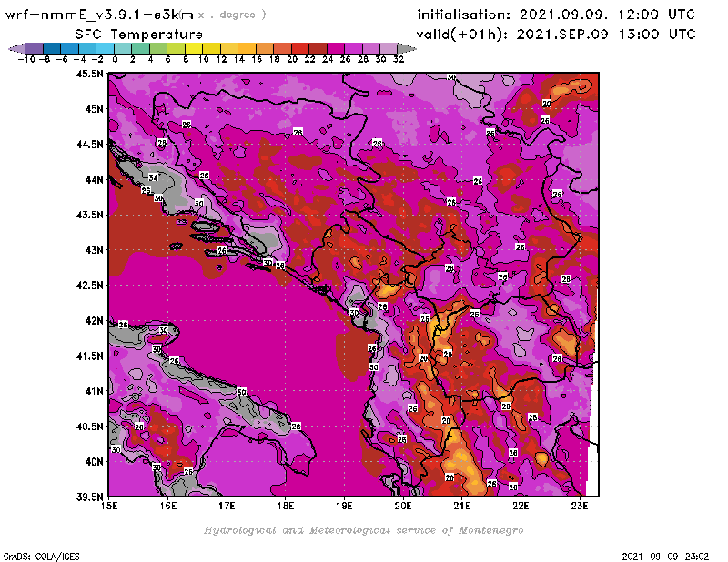Click the 'GrADS: COLA/IGES' credit text
728x562 pixels.
click(42, 557)
